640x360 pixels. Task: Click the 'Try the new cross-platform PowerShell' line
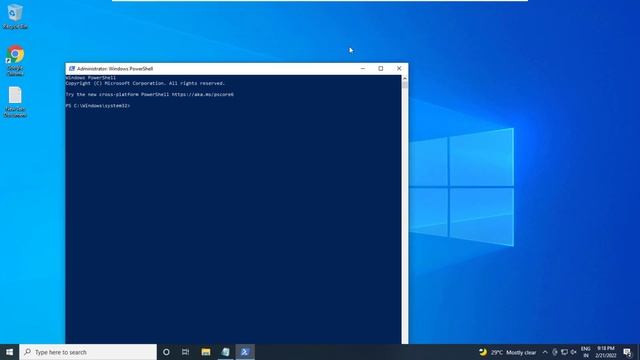click(x=149, y=94)
